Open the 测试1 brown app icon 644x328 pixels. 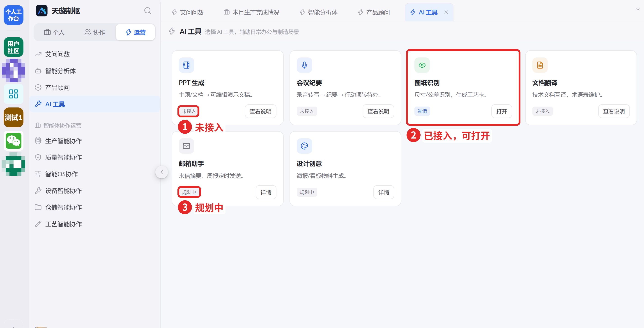coord(14,117)
